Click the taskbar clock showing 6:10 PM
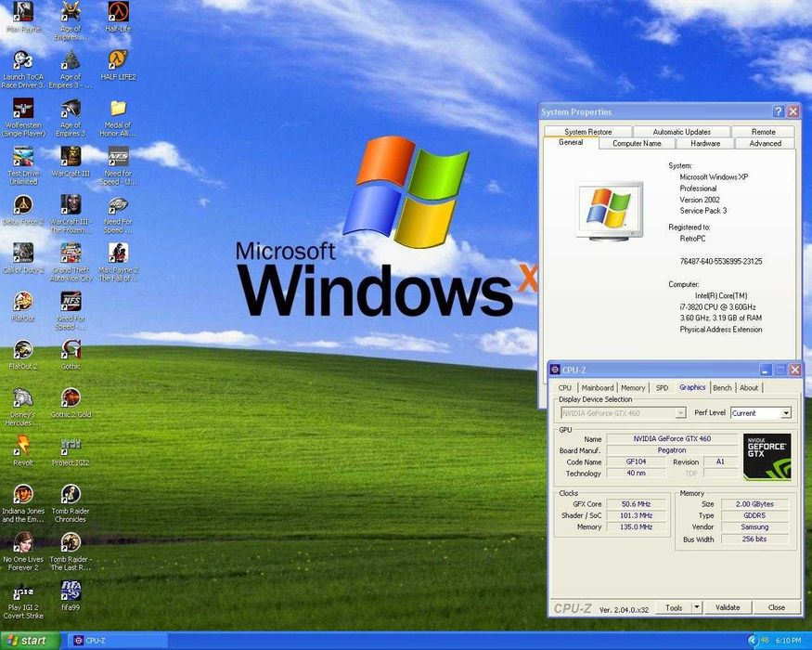 (788, 641)
